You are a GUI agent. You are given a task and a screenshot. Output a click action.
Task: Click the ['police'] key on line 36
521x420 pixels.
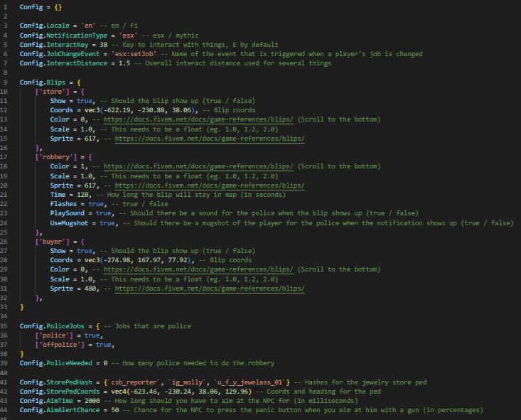(54, 335)
